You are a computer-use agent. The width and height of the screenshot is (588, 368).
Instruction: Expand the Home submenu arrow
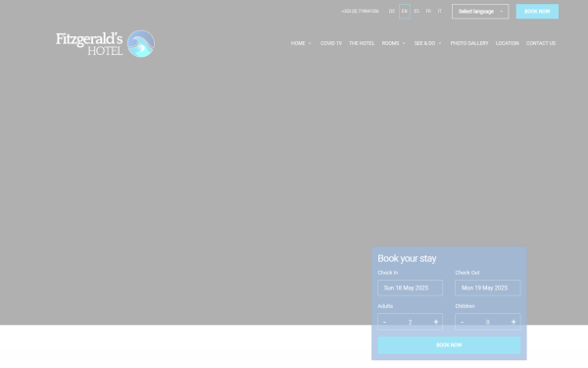[x=310, y=43]
